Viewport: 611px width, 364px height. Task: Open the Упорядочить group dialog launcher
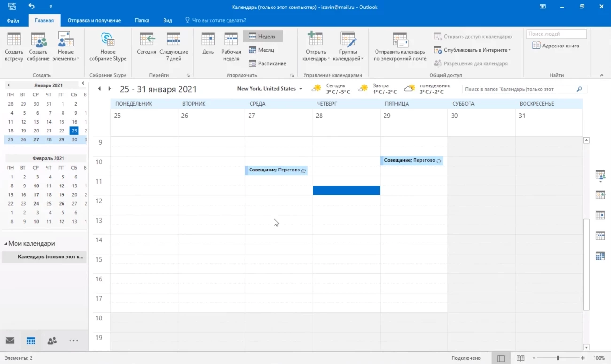[x=292, y=75]
